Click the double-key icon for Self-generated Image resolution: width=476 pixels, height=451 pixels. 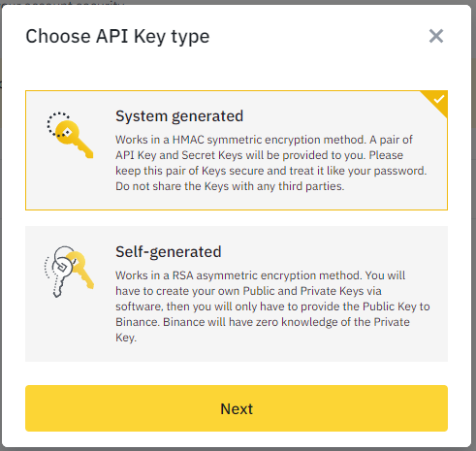coord(69,272)
